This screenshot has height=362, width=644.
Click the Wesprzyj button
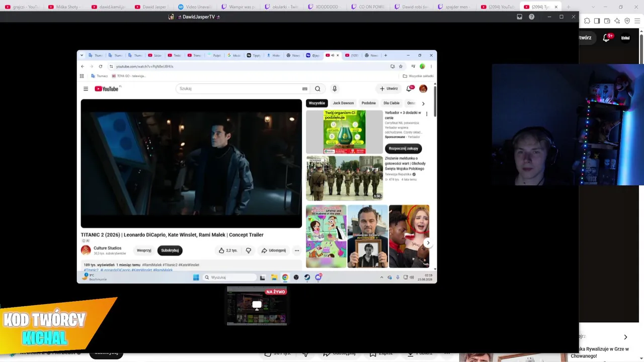click(144, 250)
